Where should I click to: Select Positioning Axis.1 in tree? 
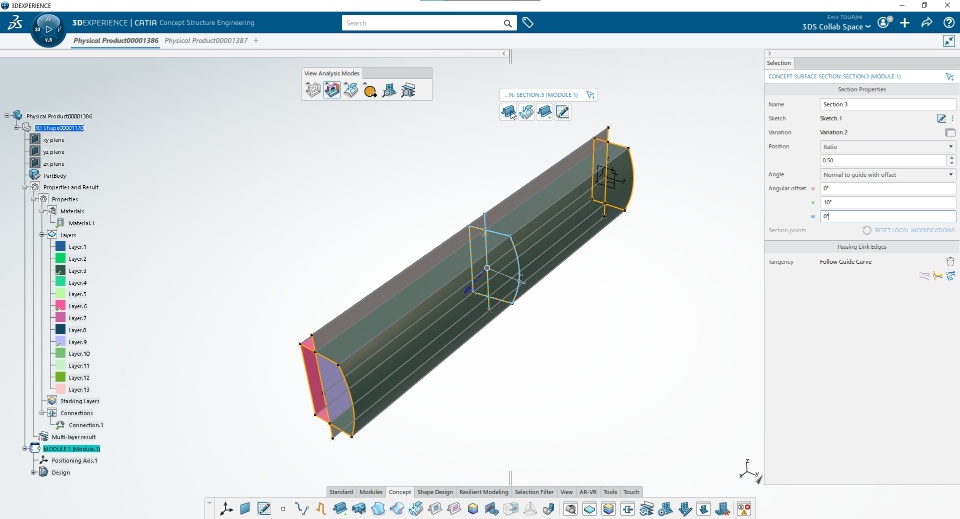coord(74,460)
